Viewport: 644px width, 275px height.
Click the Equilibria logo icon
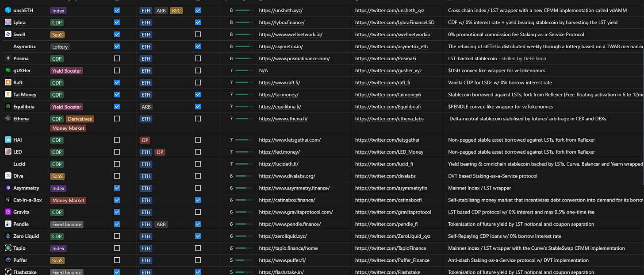[x=8, y=106]
